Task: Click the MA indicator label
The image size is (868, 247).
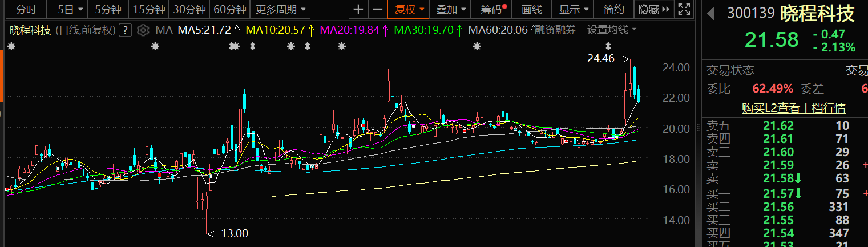Action: click(x=165, y=30)
